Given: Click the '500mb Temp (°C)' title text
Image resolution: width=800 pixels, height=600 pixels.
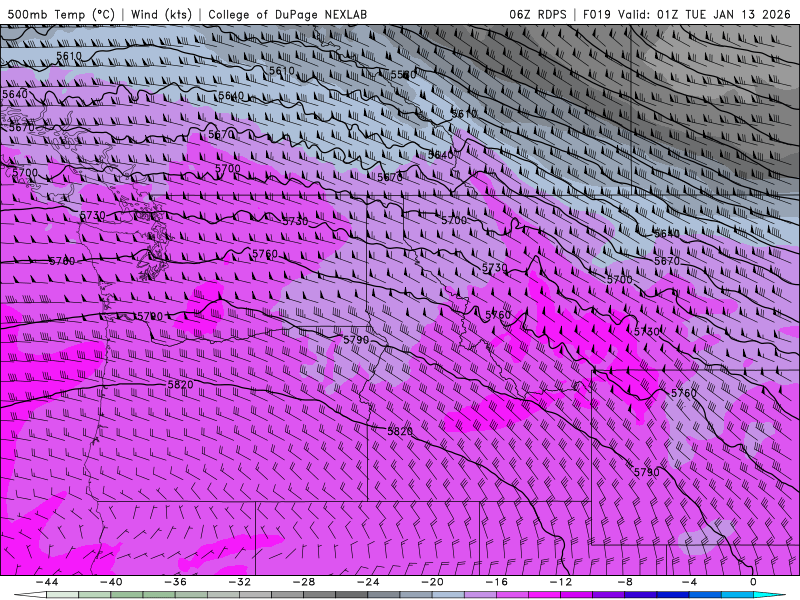Looking at the screenshot, I should tap(61, 14).
